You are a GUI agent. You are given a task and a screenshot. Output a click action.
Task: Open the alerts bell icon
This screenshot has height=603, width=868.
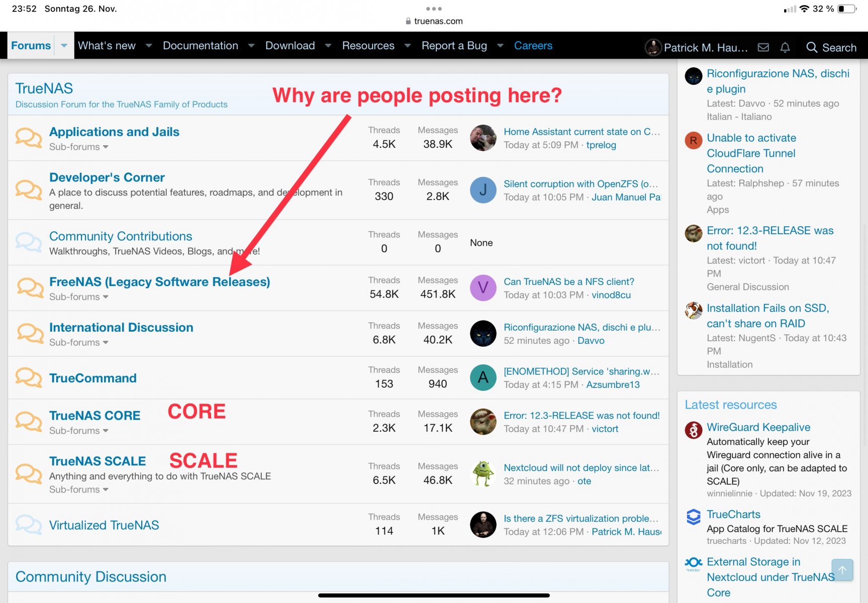(785, 47)
